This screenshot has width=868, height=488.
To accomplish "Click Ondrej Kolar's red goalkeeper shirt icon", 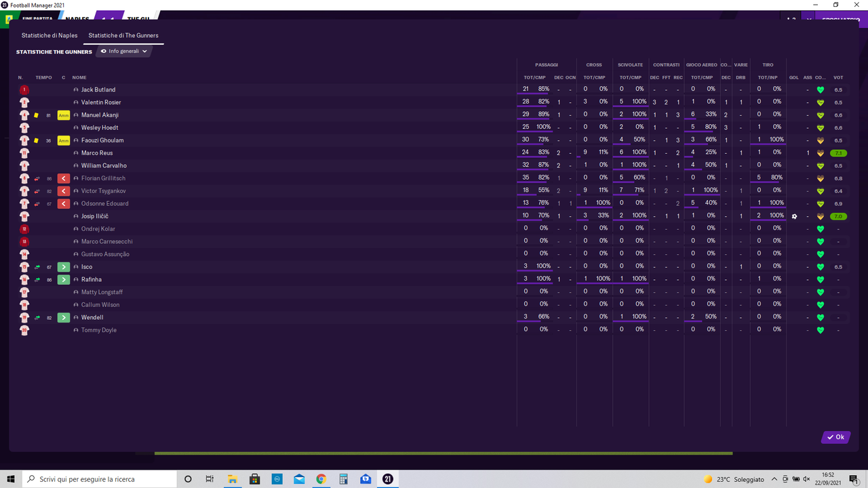I will tap(24, 229).
